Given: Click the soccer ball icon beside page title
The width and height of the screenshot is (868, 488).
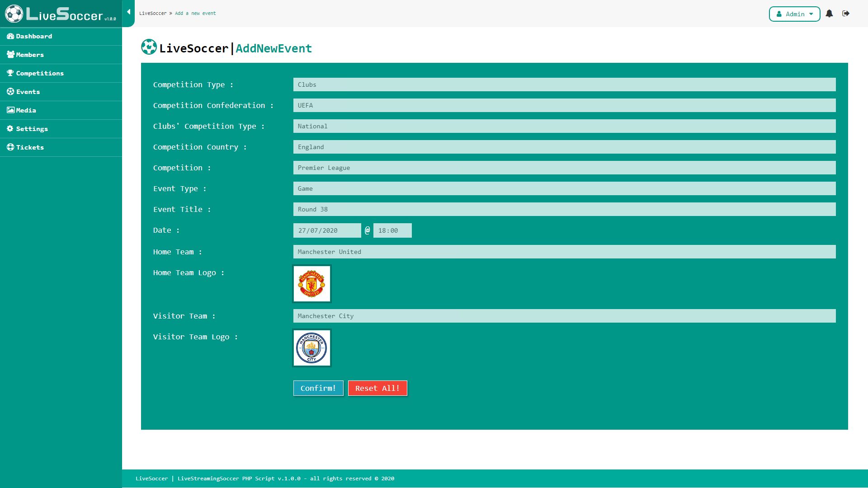Looking at the screenshot, I should tap(149, 47).
